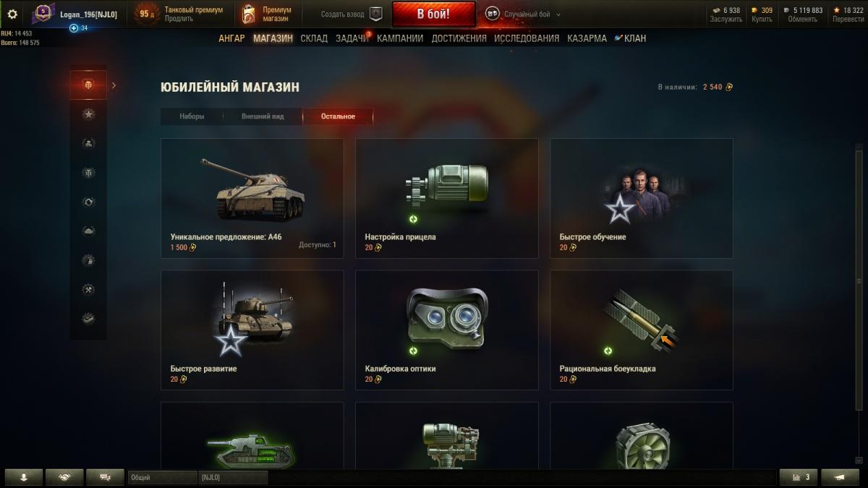Click the В бой! button

click(x=433, y=14)
